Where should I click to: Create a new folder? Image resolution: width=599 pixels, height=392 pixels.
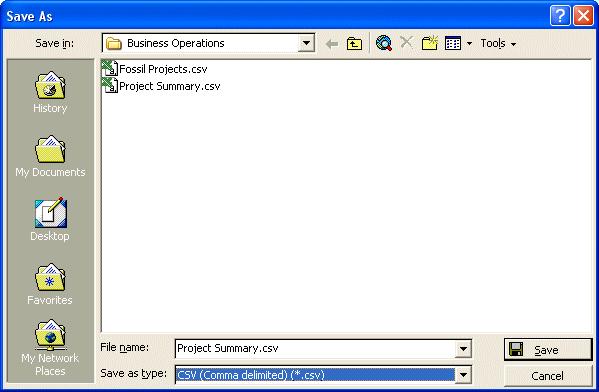(x=430, y=43)
